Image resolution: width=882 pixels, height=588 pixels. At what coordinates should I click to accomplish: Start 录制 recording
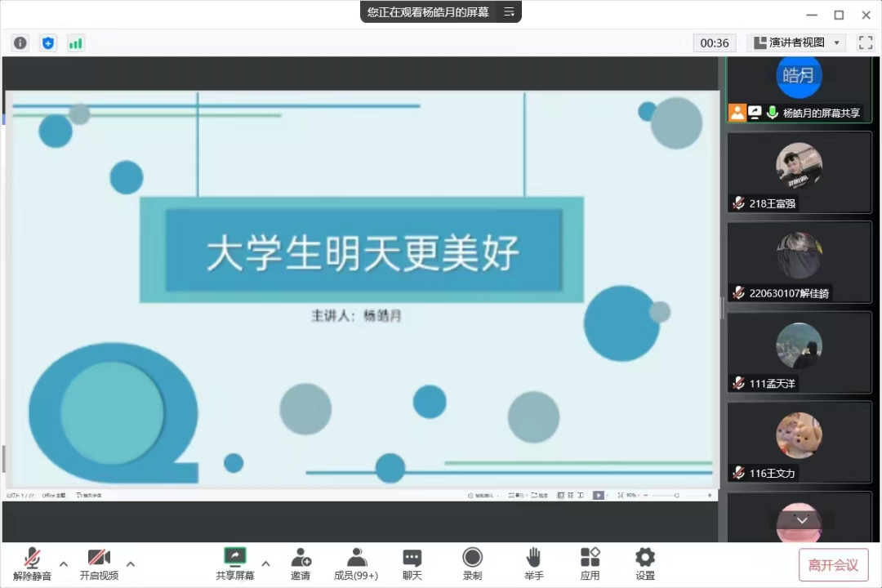[472, 563]
